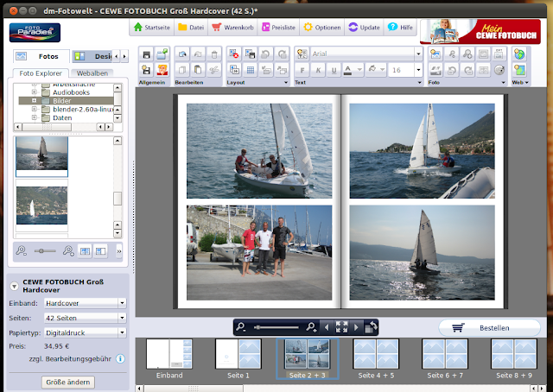This screenshot has width=553, height=392.
Task: Open the Web group dropdown arrow
Action: 527,83
